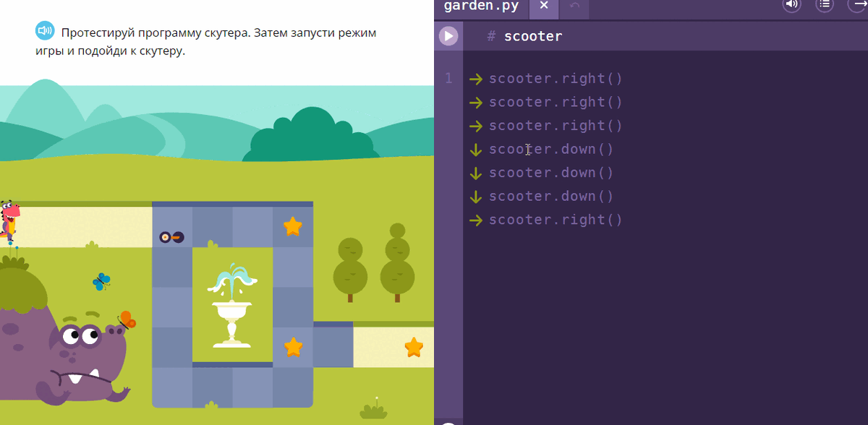Screen dimensions: 868x425
Task: Click the orange butterfly on the hippo's nose
Action: pos(127,319)
